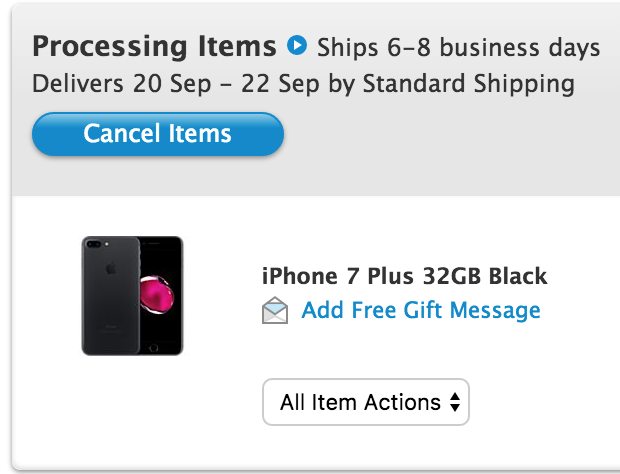620x474 pixels.
Task: Open the iPhone 7 Plus product thumbnail
Action: tap(132, 295)
